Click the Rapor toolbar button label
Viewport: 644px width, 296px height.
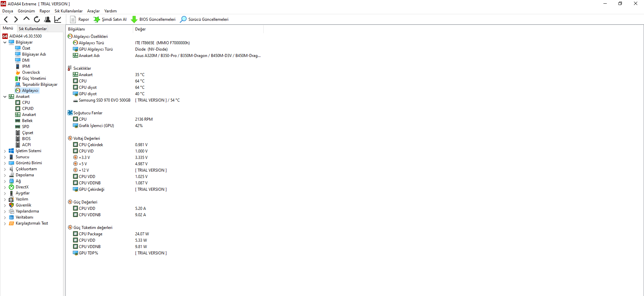pyautogui.click(x=84, y=19)
